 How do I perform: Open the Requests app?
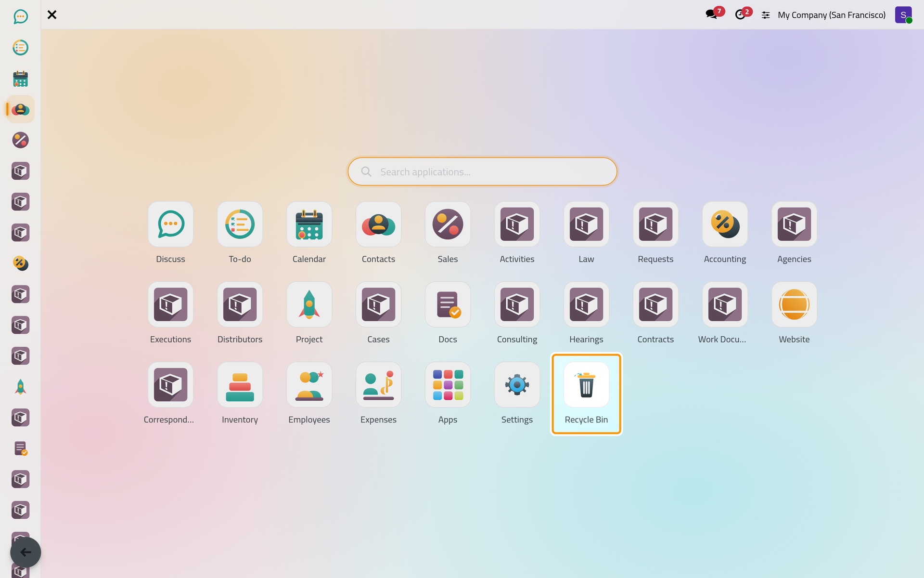coord(655,224)
